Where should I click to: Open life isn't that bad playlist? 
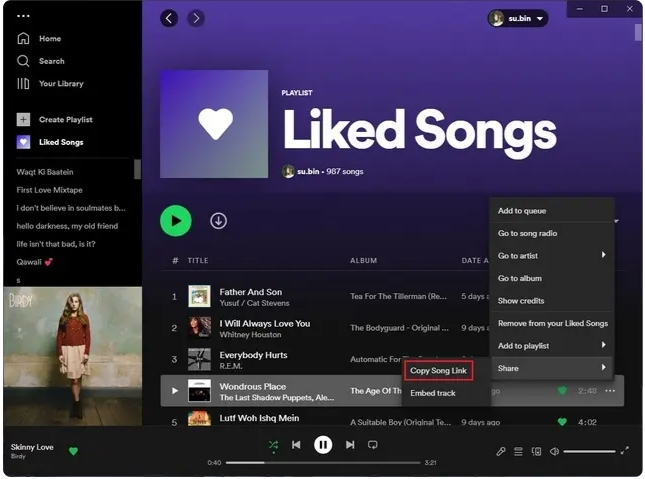[56, 244]
